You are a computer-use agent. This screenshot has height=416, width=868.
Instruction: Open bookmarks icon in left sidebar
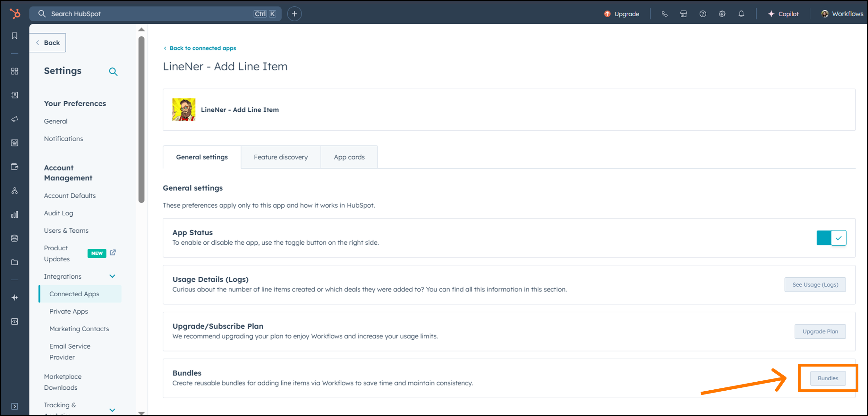[x=14, y=36]
